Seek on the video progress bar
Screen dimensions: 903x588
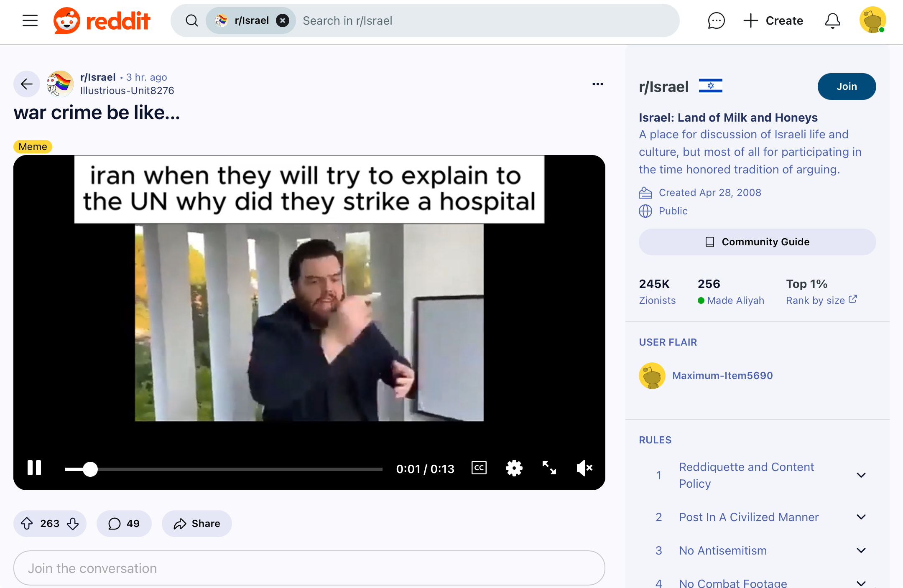pos(224,469)
